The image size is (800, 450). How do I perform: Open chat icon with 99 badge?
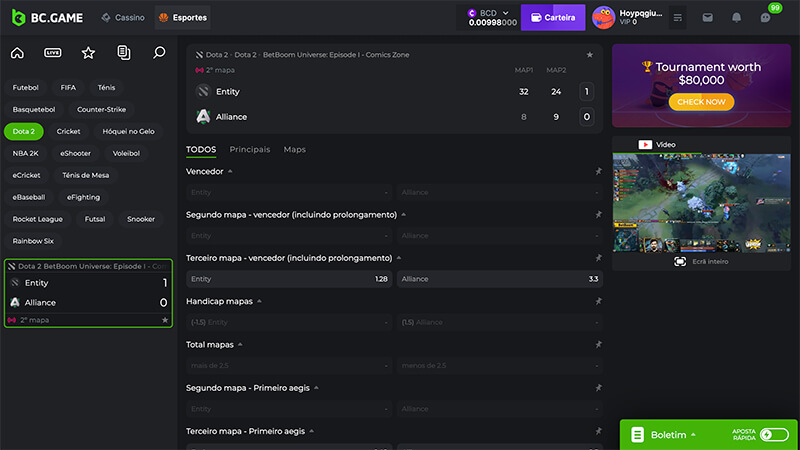tap(765, 17)
